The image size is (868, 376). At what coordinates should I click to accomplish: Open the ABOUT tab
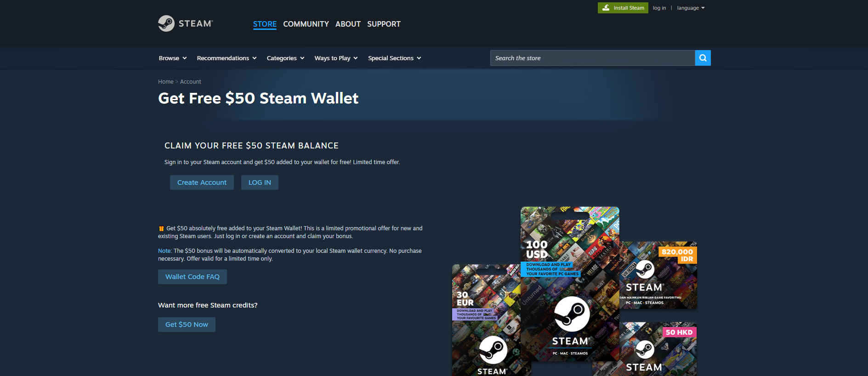coord(348,24)
